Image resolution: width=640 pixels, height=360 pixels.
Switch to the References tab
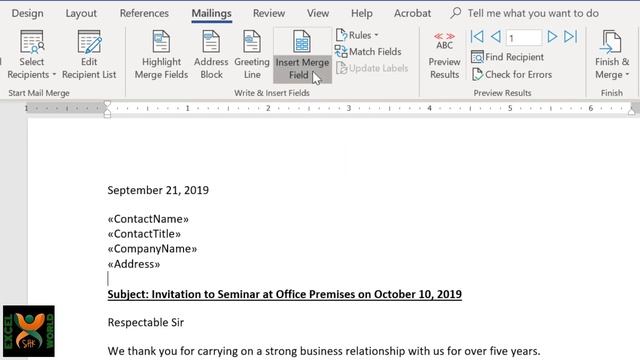(x=144, y=13)
